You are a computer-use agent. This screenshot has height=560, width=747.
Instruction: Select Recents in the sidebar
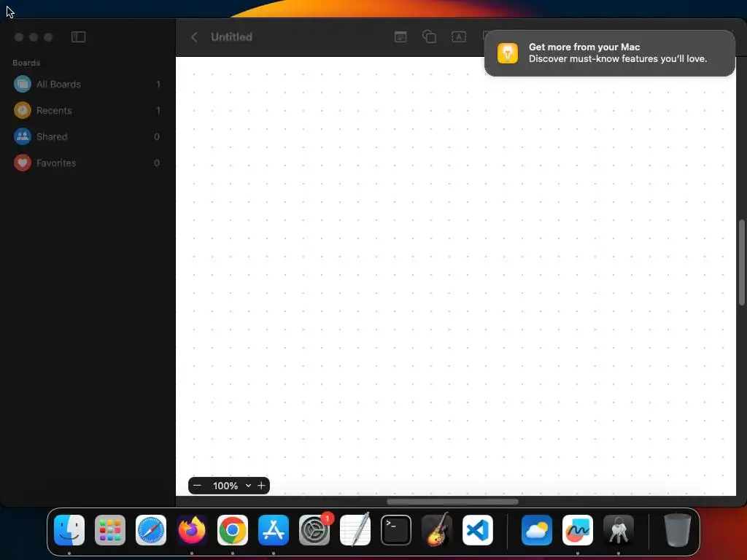88,111
